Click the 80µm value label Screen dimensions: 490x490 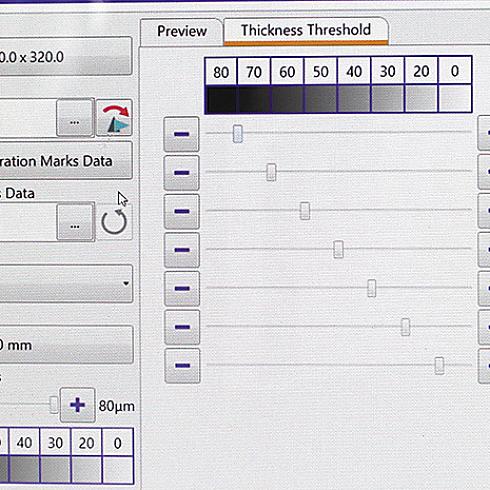[117, 406]
